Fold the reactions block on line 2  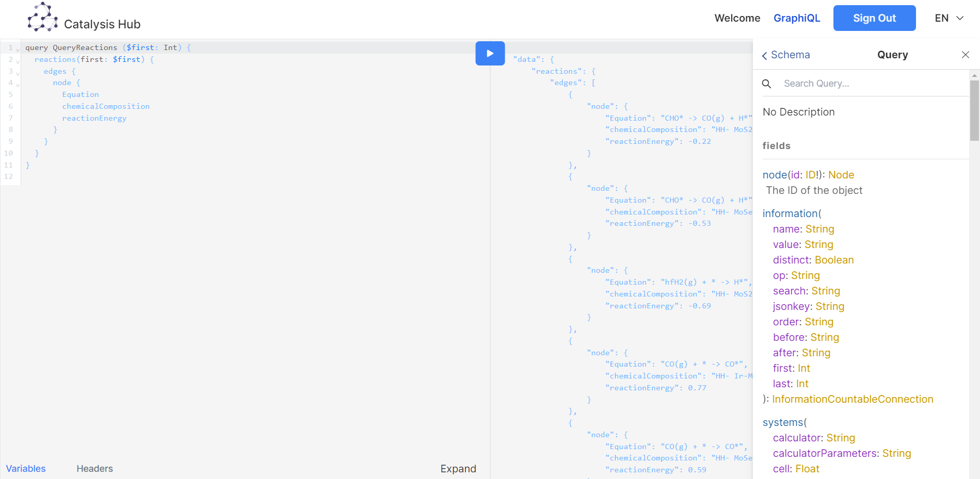(x=18, y=61)
